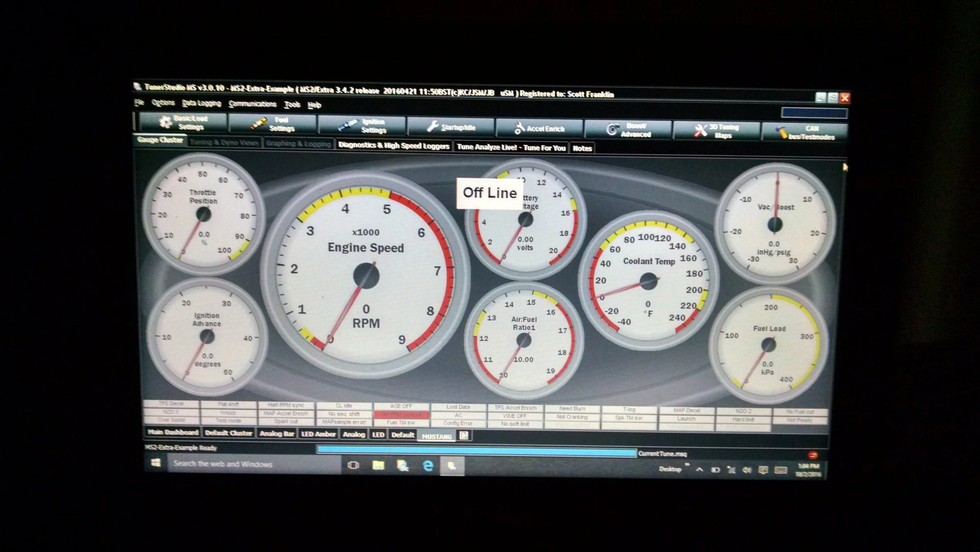Open the network tray icon
Image resolution: width=980 pixels, height=552 pixels.
click(x=731, y=470)
